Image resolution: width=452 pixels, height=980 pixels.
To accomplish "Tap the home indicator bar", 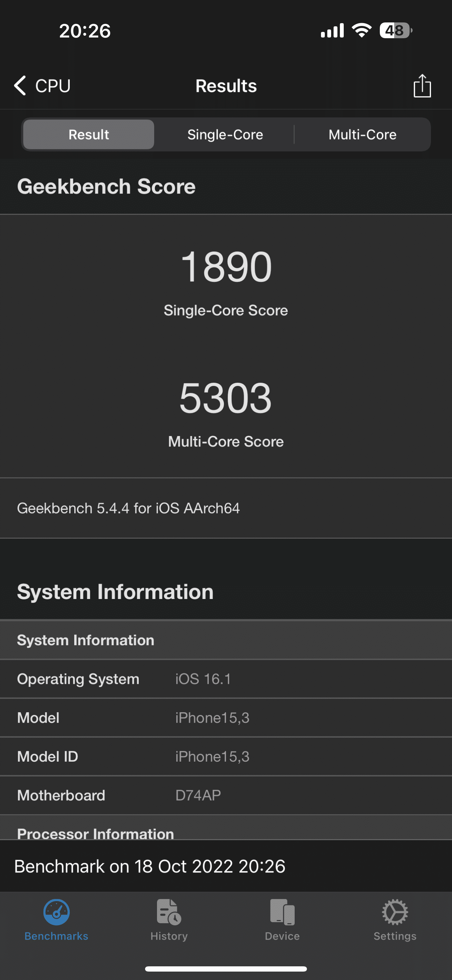I will click(226, 968).
